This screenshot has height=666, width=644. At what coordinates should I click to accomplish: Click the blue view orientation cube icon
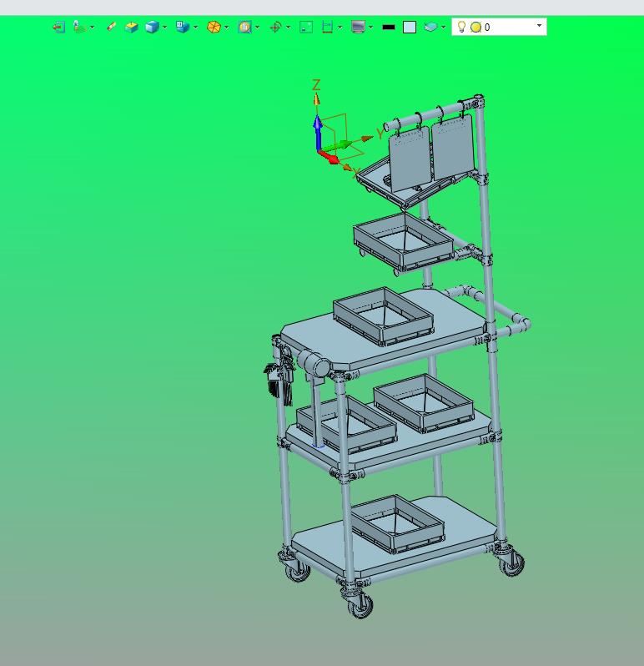click(183, 27)
